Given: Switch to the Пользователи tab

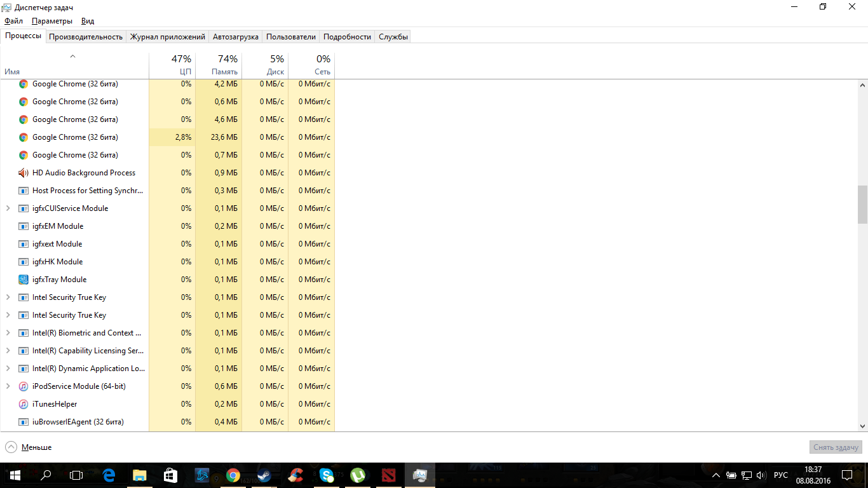Looking at the screenshot, I should pos(291,37).
